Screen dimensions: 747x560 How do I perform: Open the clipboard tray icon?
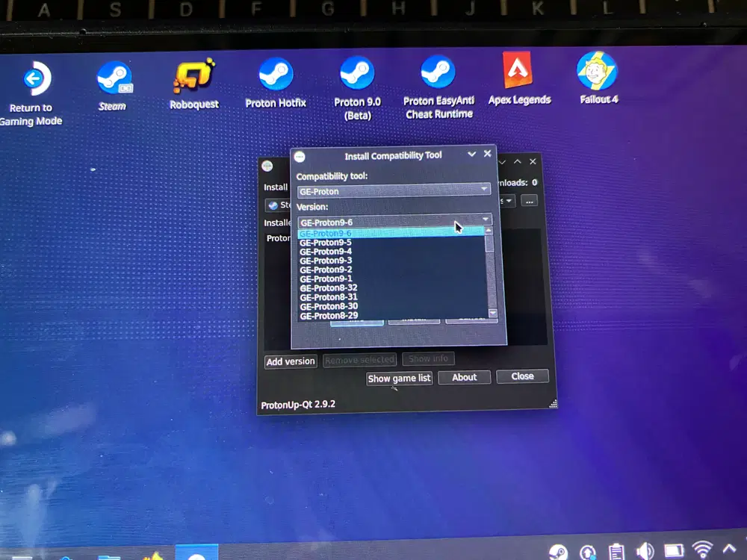616,552
